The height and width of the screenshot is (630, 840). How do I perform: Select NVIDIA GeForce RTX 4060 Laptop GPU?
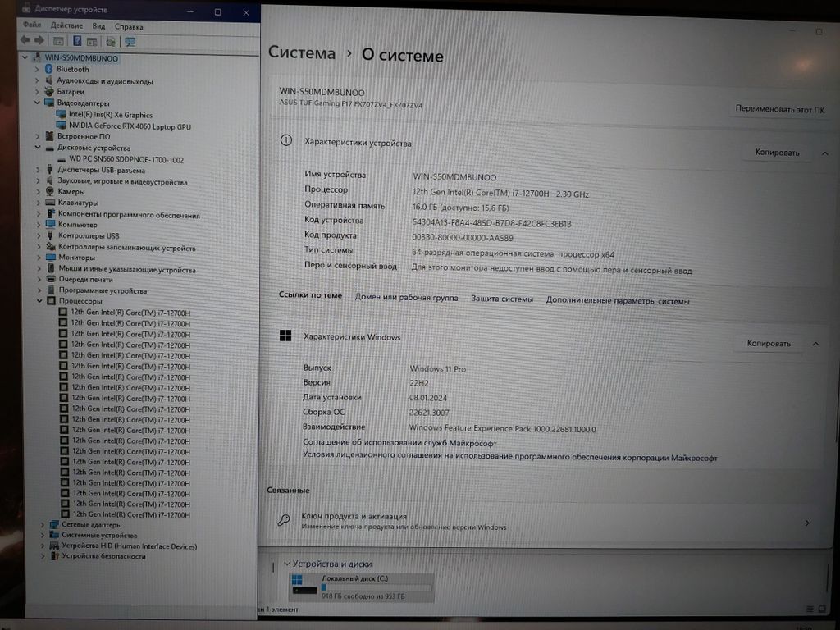[130, 126]
